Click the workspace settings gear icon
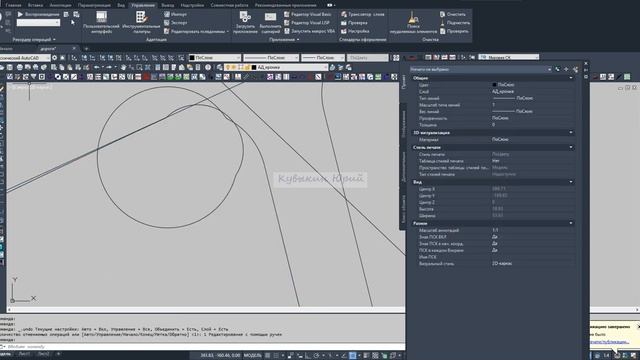The width and height of the screenshot is (640, 360). click(x=54, y=58)
